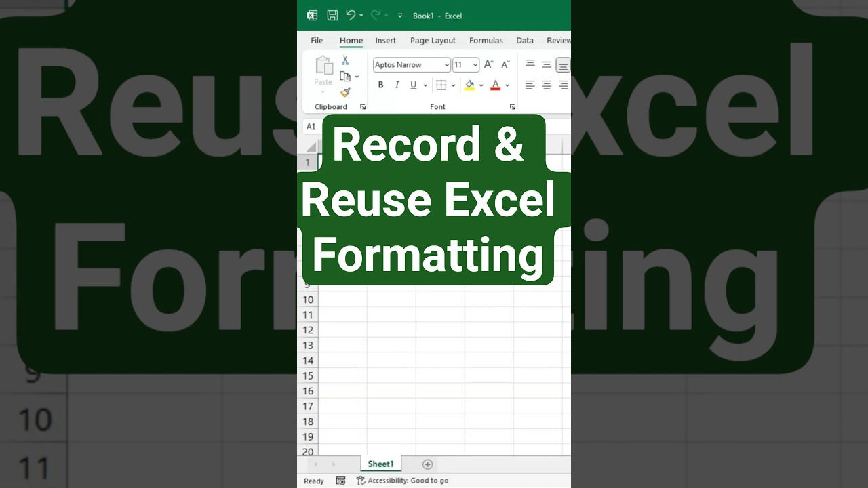Click the Borders icon

441,85
